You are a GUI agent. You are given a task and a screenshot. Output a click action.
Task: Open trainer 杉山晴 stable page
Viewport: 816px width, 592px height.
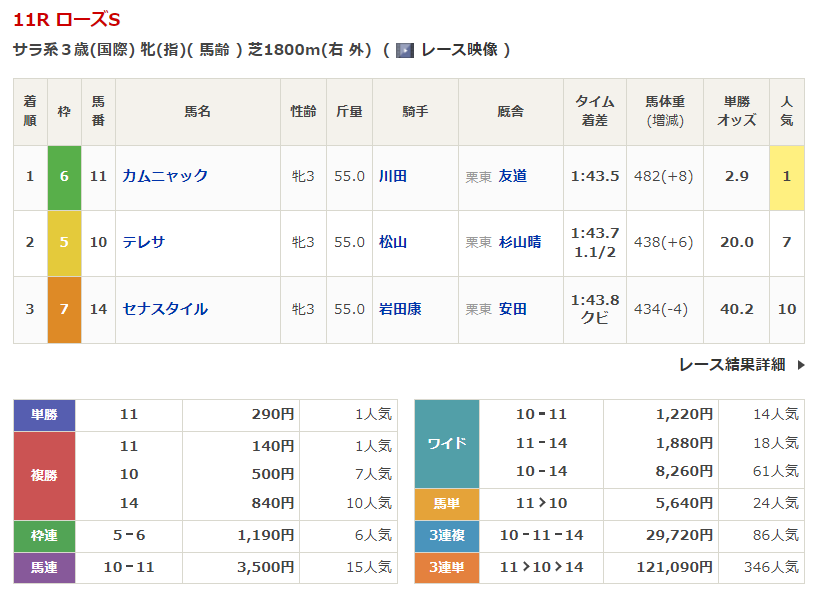pyautogui.click(x=520, y=242)
